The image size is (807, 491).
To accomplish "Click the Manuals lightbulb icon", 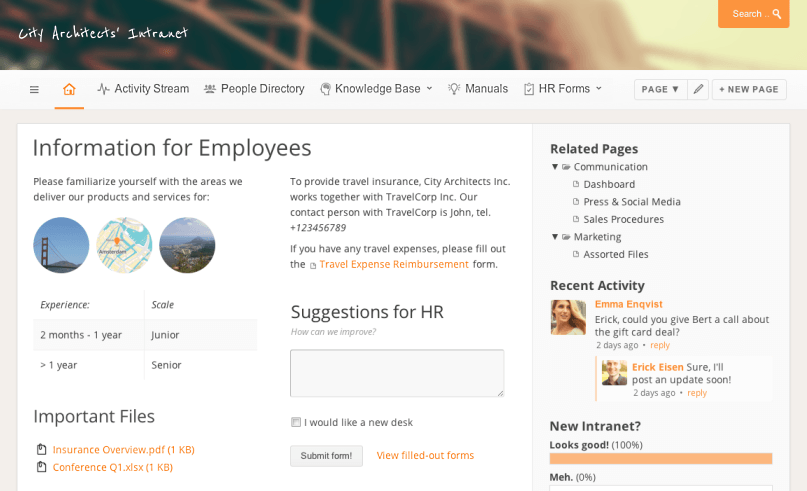I will tap(453, 89).
